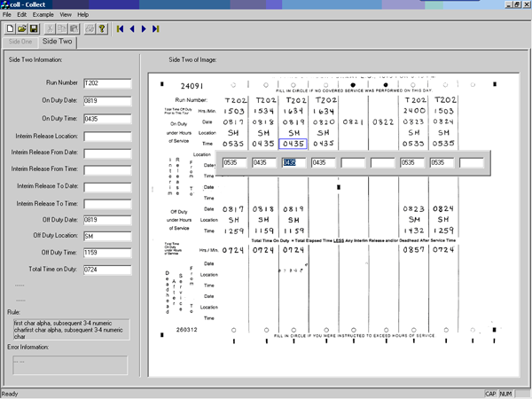The width and height of the screenshot is (532, 399).
Task: Switch to the Side One tab
Action: point(20,42)
